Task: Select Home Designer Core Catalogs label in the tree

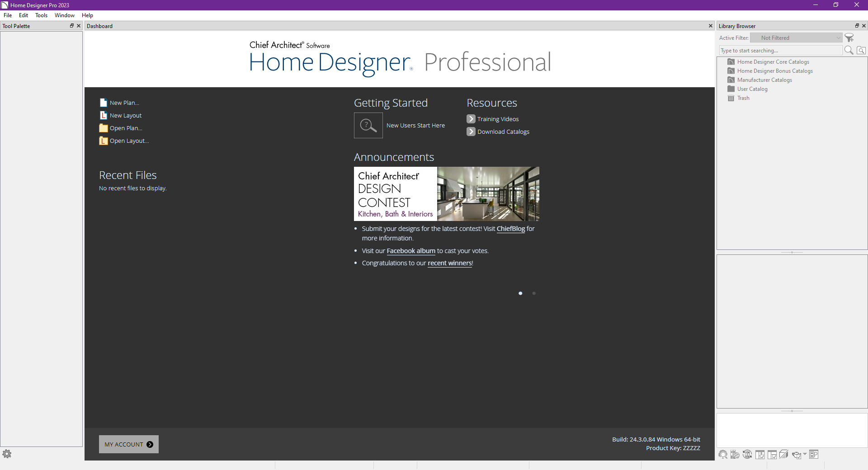Action: tap(773, 62)
